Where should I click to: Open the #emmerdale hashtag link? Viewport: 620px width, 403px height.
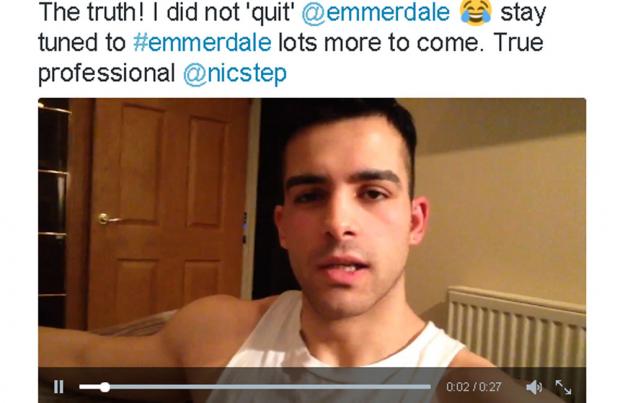tap(202, 43)
